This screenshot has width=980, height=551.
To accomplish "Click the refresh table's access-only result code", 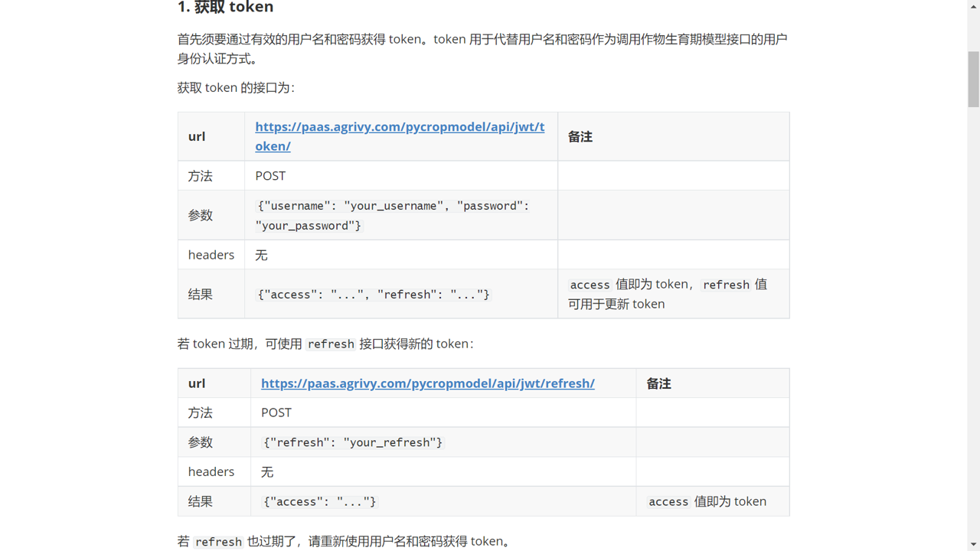I will point(319,502).
